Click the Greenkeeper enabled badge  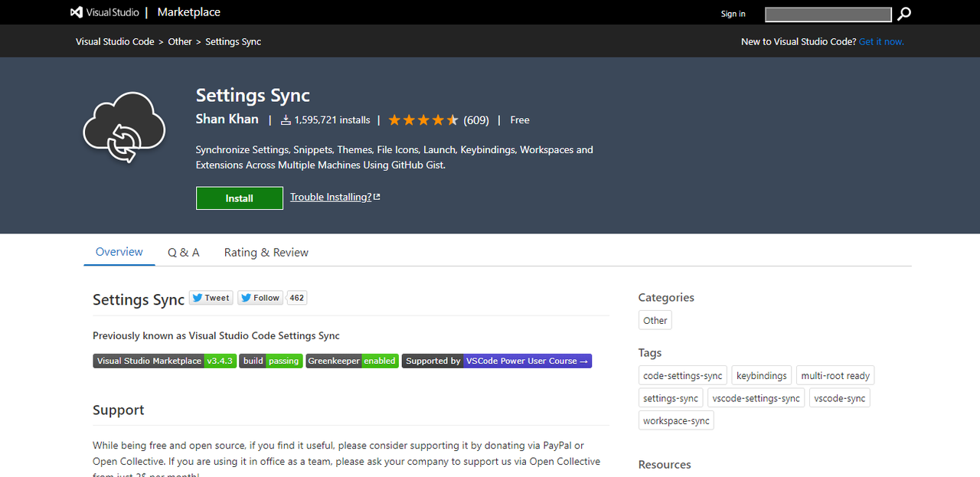click(x=352, y=361)
